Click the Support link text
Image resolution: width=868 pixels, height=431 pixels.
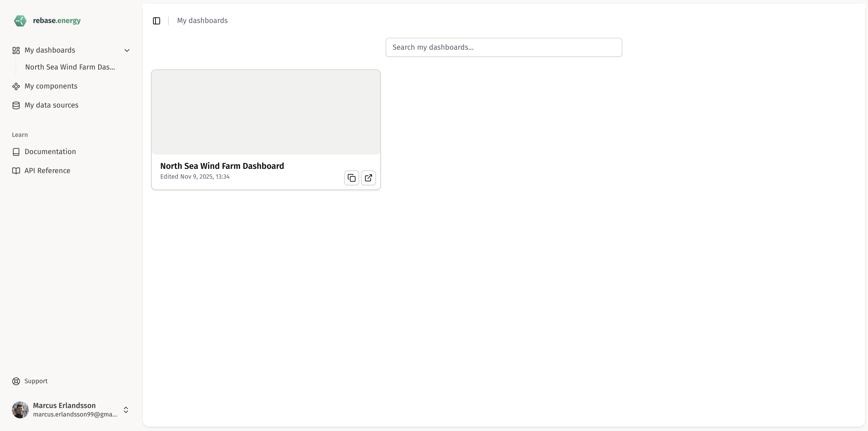point(36,381)
